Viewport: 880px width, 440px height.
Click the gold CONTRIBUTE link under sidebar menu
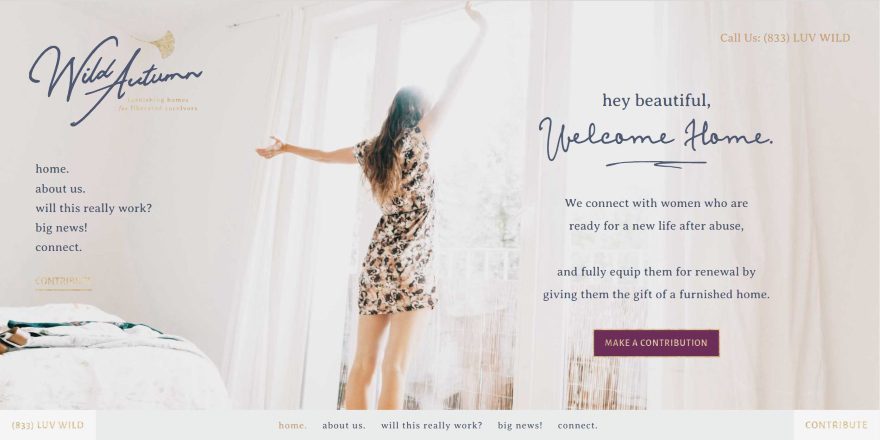(63, 282)
